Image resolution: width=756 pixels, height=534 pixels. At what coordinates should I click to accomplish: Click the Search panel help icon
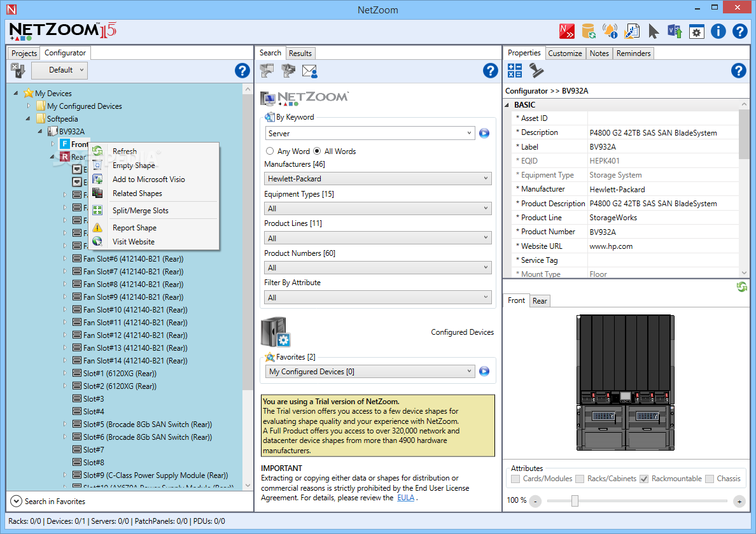point(491,71)
